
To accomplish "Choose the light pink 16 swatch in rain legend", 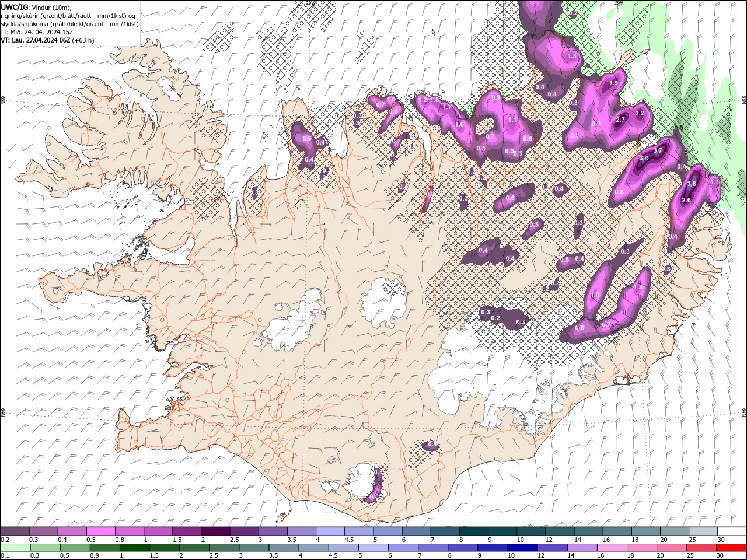I will [x=612, y=548].
